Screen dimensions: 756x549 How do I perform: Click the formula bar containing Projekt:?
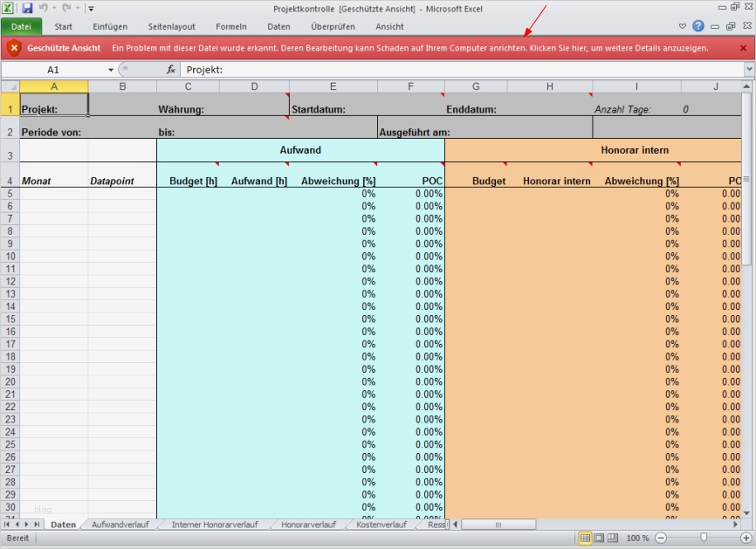pos(462,70)
